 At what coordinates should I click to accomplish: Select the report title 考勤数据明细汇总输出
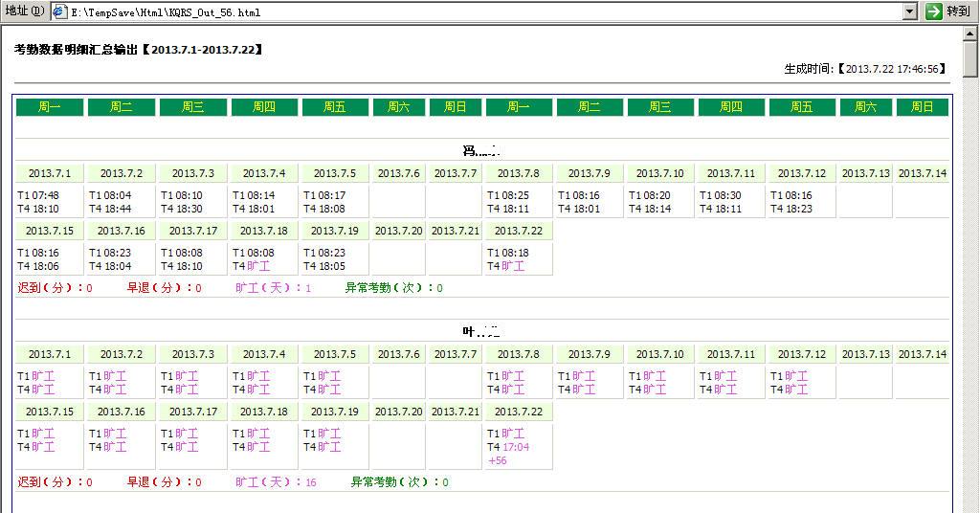[138, 50]
